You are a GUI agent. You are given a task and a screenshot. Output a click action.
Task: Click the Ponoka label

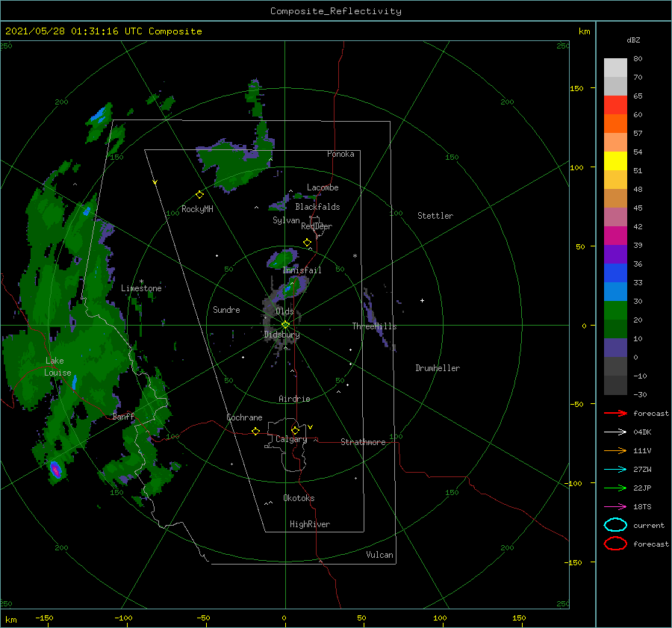(340, 154)
